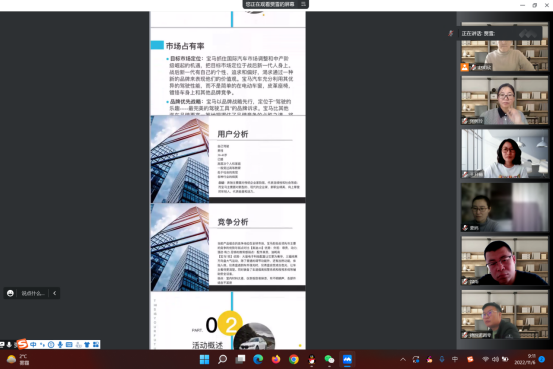Launch Microsoft Edge from the taskbar
The height and width of the screenshot is (369, 553).
point(258,359)
